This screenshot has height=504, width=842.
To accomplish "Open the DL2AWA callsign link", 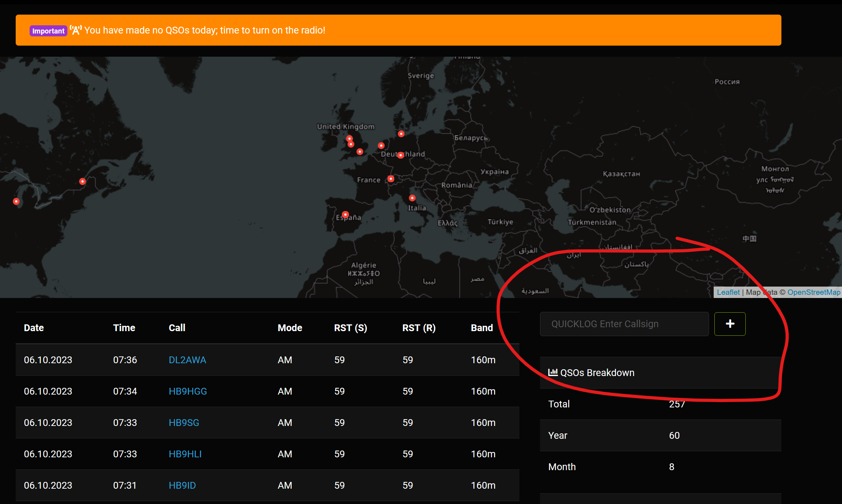I will tap(187, 360).
